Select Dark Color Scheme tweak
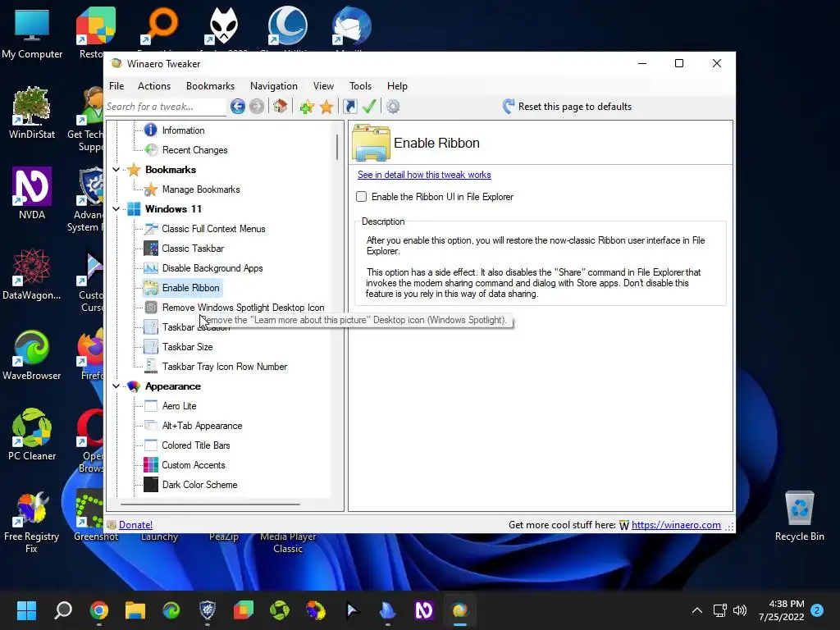 point(200,485)
